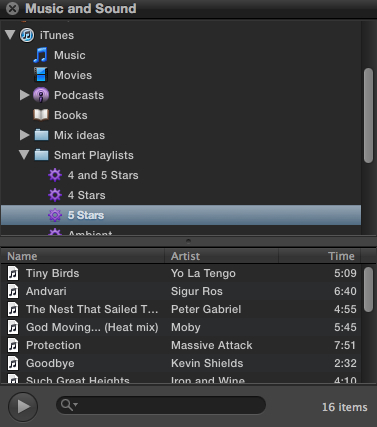Collapse the Smart Playlists folder

pos(24,155)
